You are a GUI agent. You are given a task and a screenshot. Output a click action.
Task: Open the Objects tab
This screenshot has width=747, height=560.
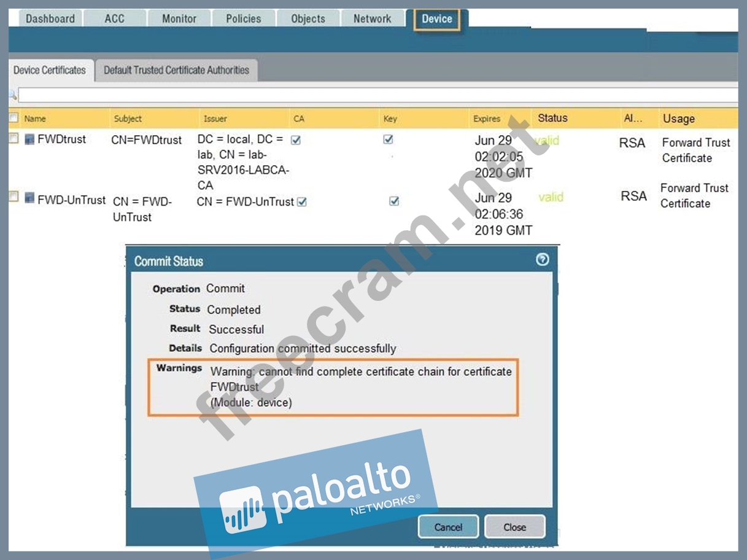point(308,19)
